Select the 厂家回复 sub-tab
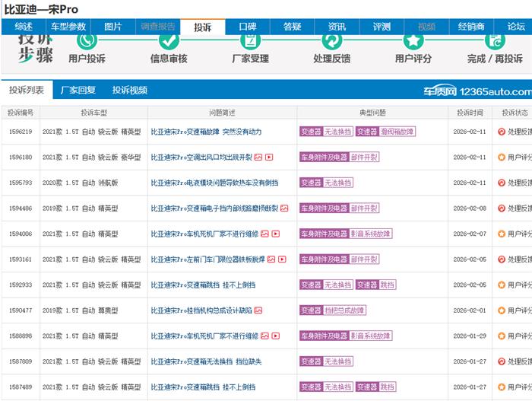 78,90
